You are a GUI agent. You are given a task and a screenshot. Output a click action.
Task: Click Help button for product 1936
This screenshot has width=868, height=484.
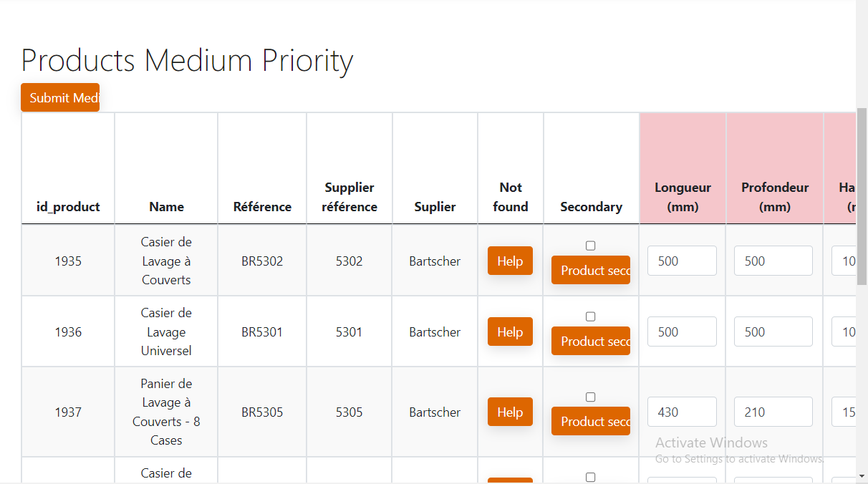coord(510,331)
